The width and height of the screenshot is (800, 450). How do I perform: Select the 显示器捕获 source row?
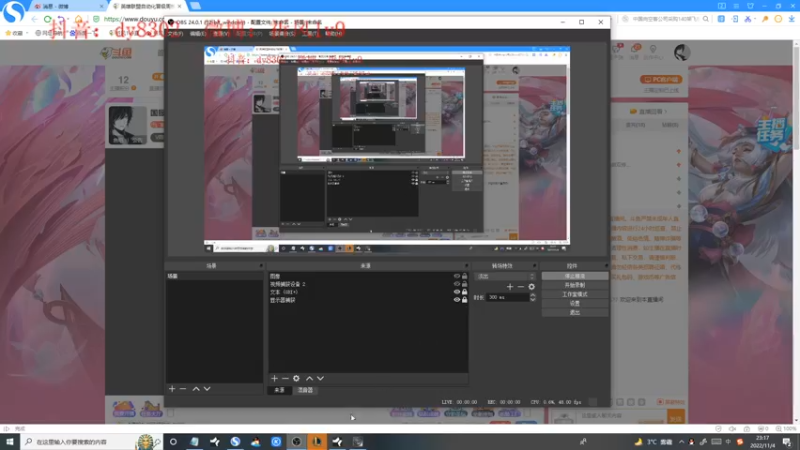tap(368, 300)
